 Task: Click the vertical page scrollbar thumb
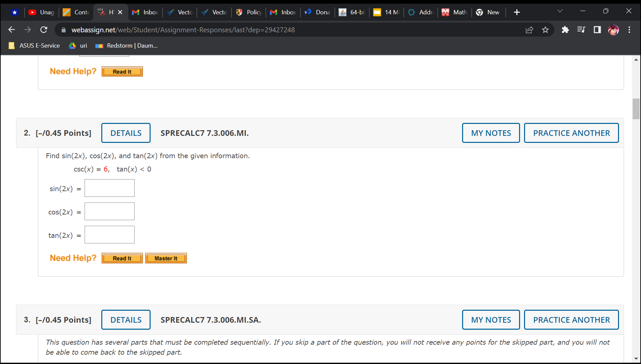pyautogui.click(x=636, y=109)
